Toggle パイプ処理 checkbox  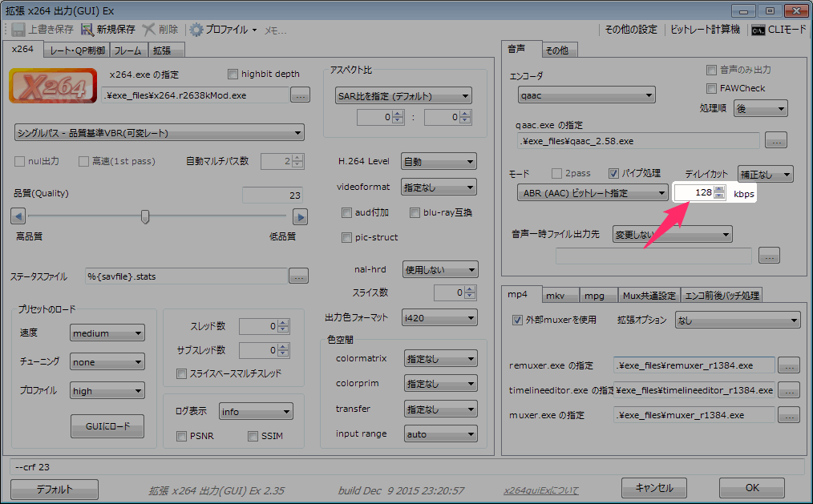[x=613, y=173]
